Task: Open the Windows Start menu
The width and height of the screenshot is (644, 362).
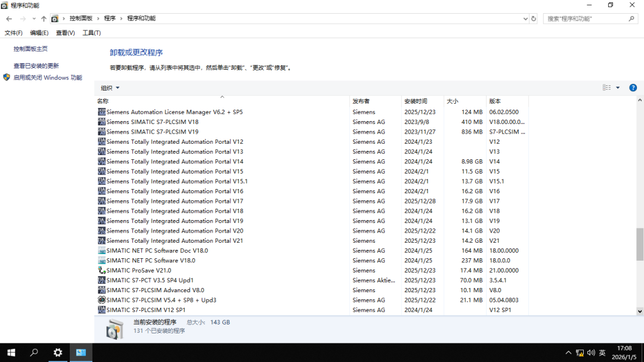Action: (x=11, y=352)
